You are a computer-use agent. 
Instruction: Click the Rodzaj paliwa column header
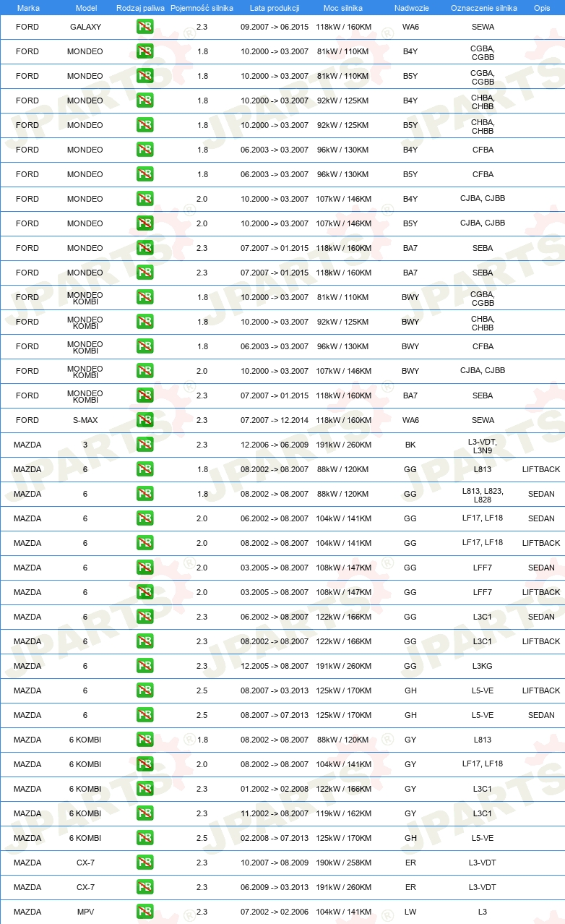point(140,8)
